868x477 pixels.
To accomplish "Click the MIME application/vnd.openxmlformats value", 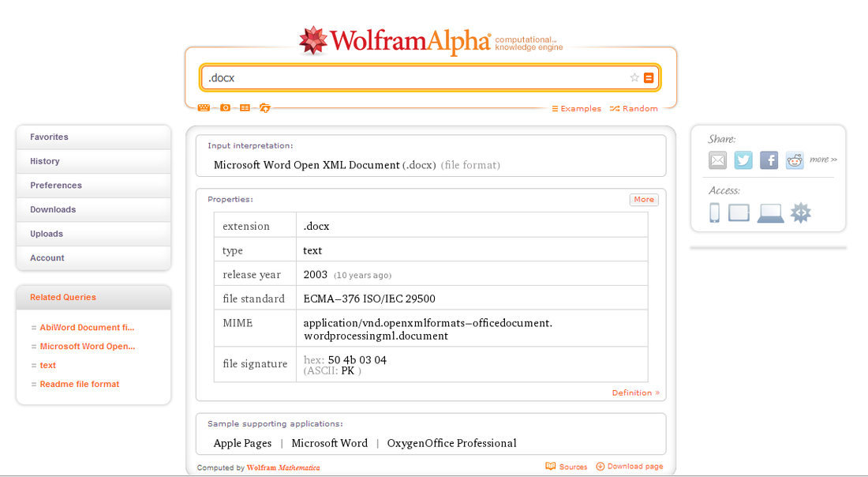I will (x=428, y=329).
